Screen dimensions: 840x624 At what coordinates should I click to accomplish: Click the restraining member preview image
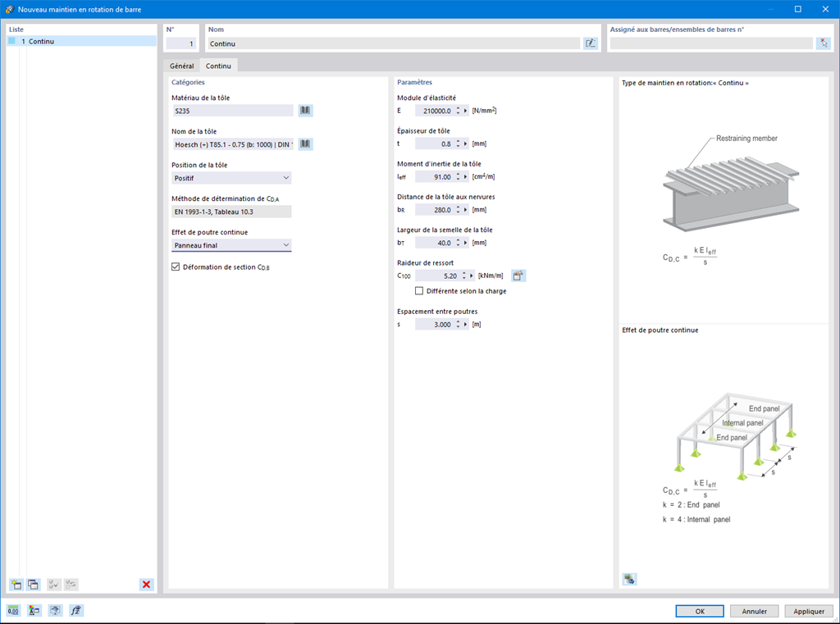[x=731, y=184]
